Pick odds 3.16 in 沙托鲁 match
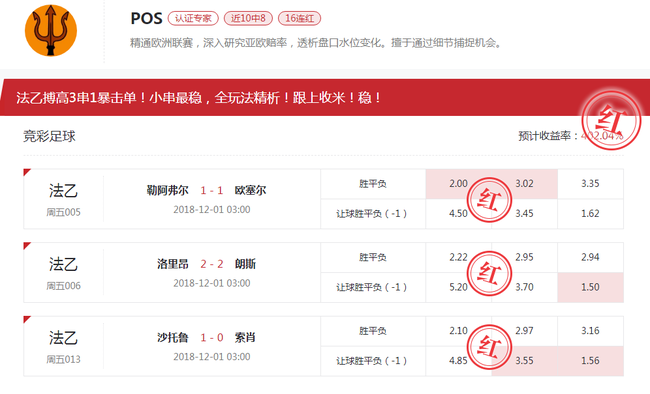650x394 pixels. [x=590, y=331]
